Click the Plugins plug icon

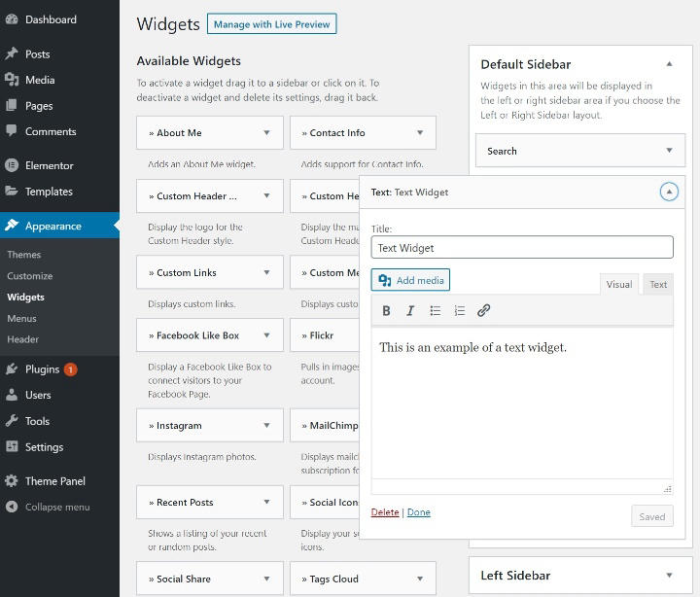point(12,369)
